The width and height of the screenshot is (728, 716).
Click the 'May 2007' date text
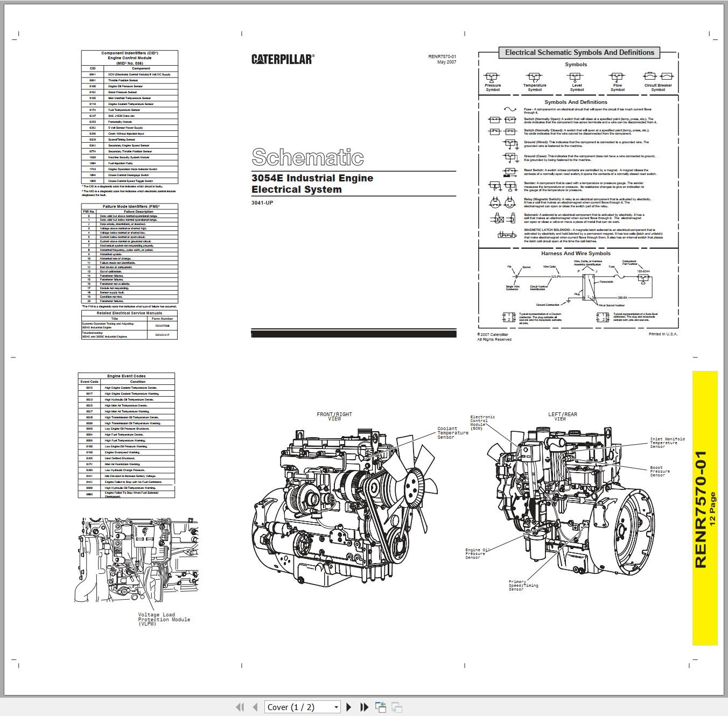[x=447, y=62]
